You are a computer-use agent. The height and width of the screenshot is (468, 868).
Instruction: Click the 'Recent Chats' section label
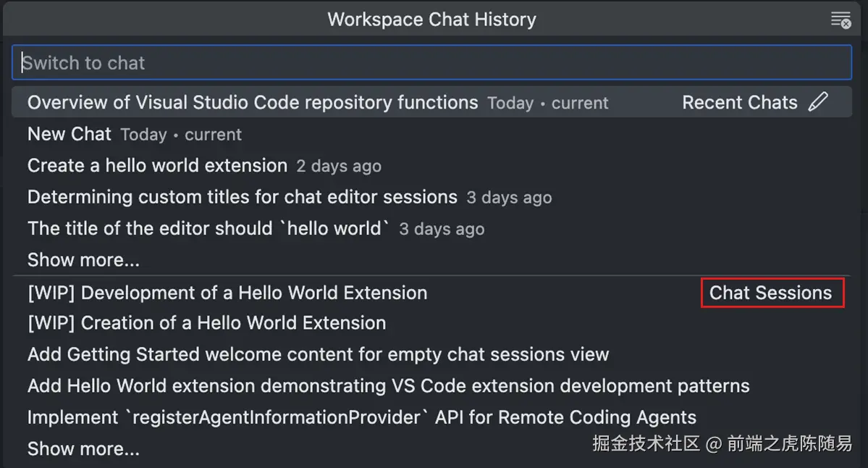[739, 103]
